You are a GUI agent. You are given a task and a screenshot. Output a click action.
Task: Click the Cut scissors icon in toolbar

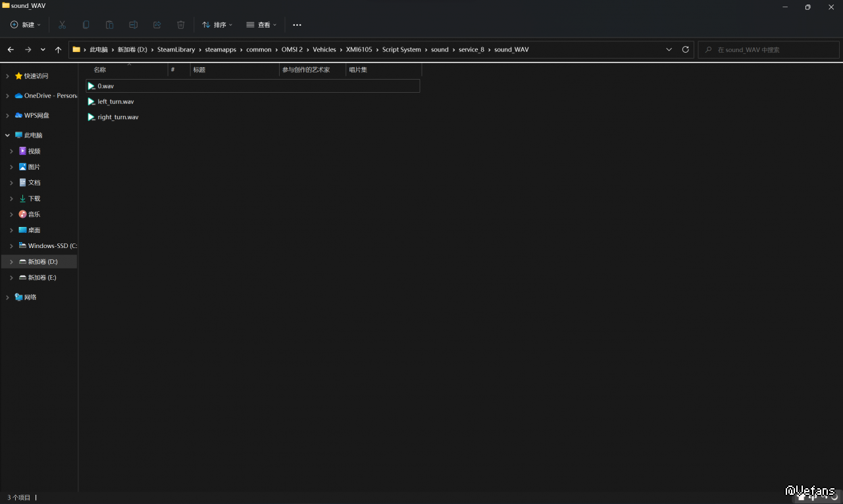coord(63,25)
